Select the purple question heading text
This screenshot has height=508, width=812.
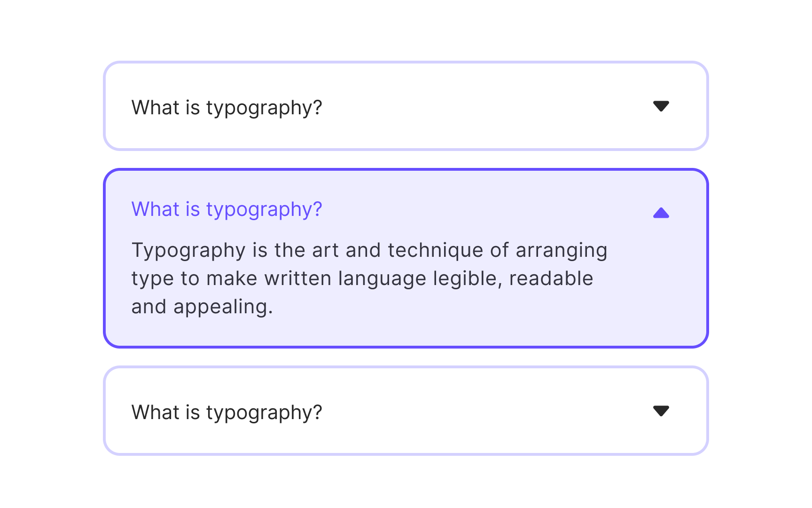(226, 209)
